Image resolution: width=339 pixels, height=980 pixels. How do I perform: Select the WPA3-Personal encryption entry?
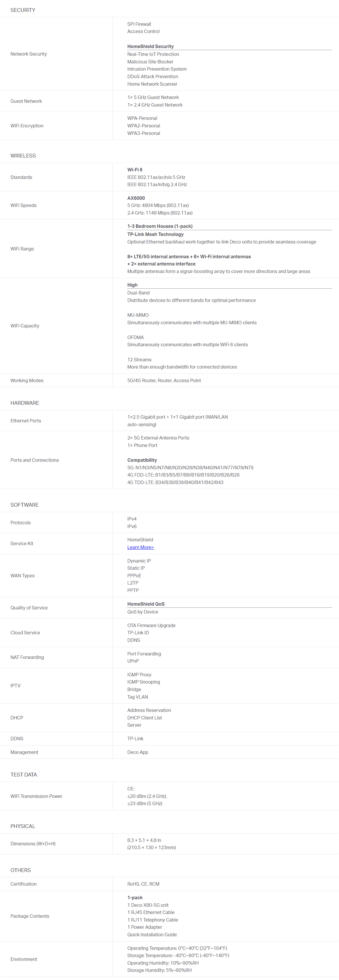(x=144, y=133)
